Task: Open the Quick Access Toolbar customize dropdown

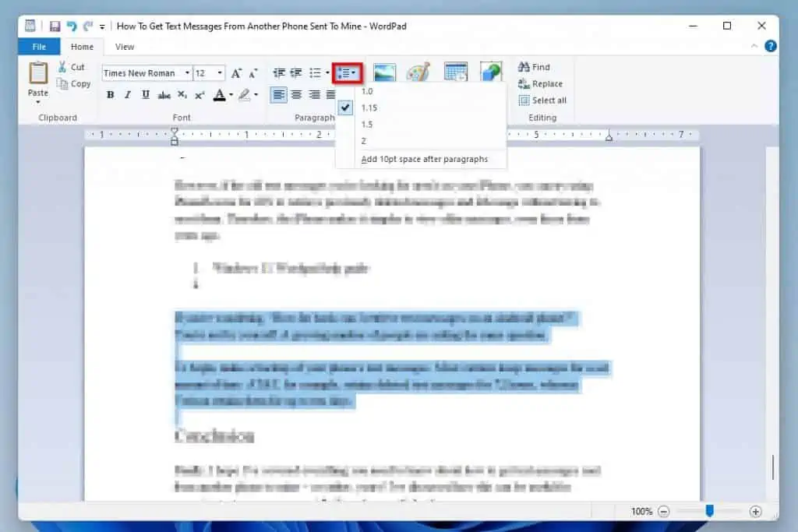Action: [102, 26]
